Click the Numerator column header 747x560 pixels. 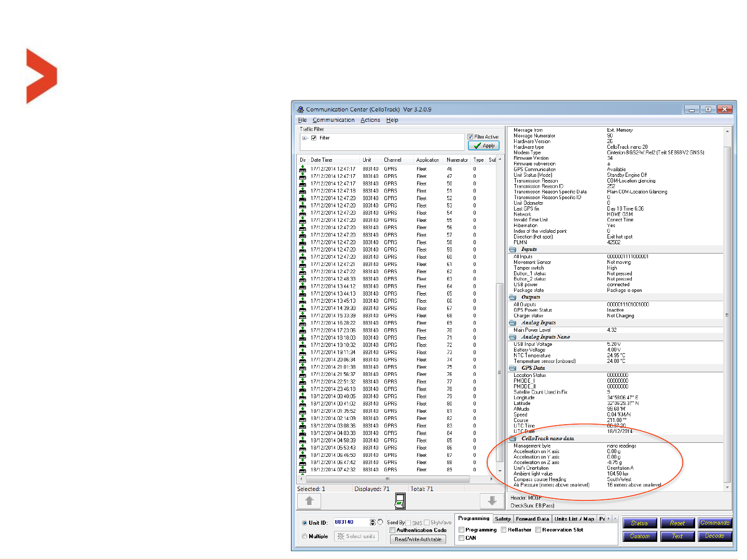(457, 160)
